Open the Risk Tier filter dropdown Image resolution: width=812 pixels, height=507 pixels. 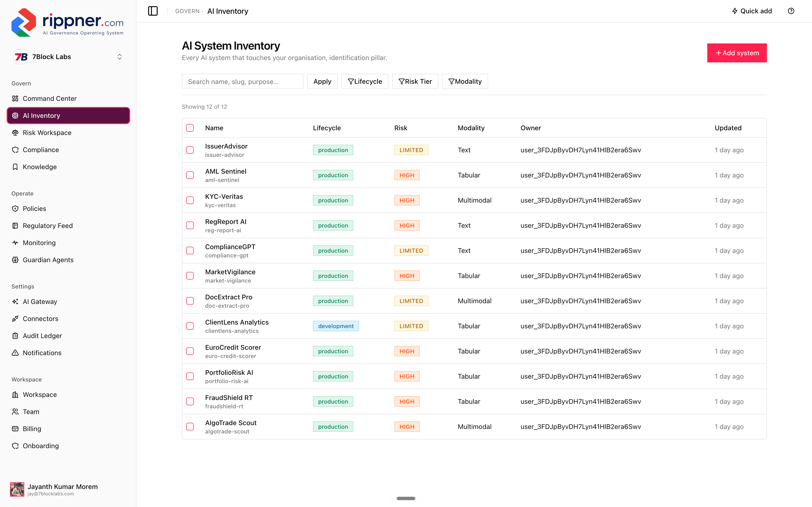pos(415,81)
